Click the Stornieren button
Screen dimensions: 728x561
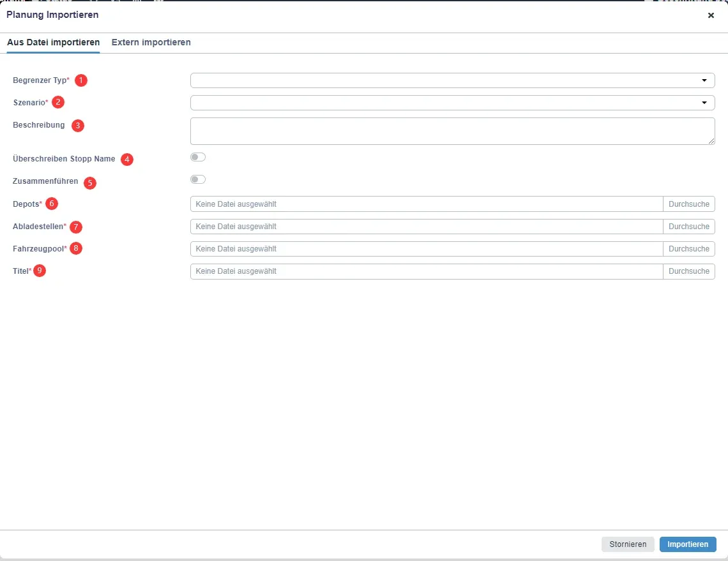(x=628, y=544)
